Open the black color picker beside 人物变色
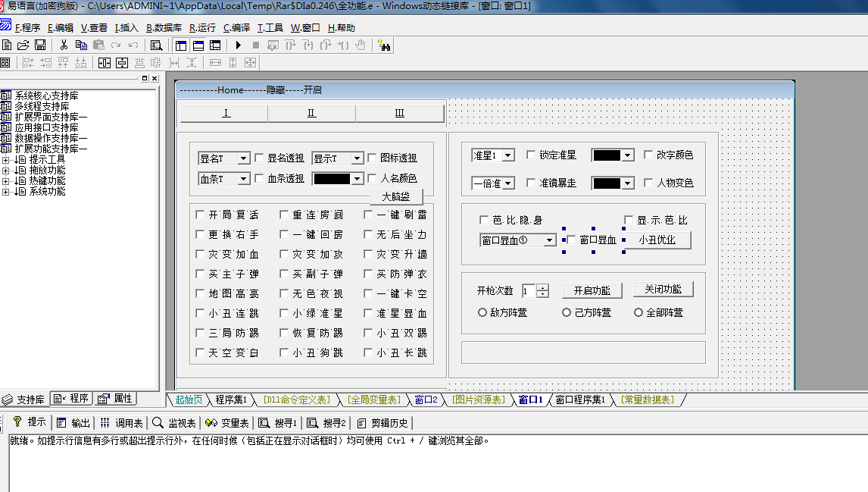The image size is (868, 492). (613, 183)
